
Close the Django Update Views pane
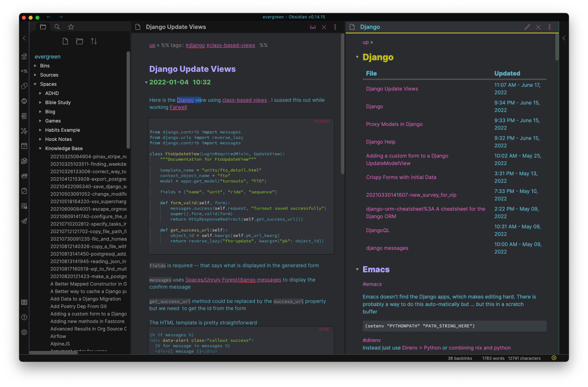click(x=324, y=27)
